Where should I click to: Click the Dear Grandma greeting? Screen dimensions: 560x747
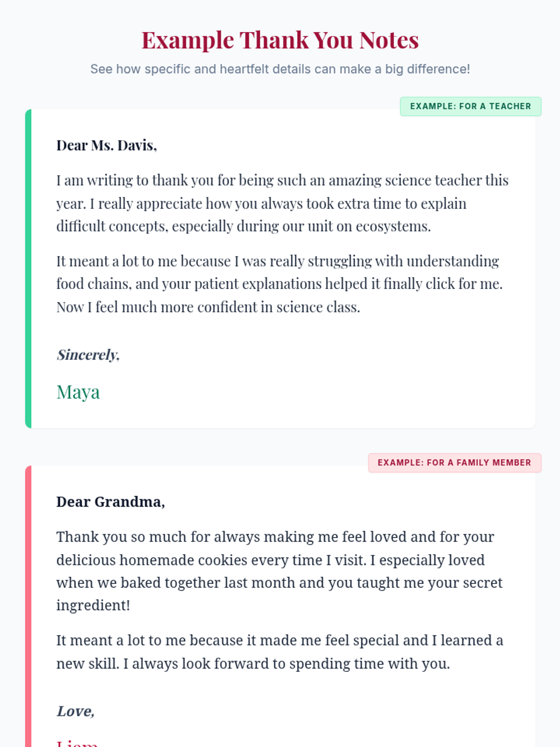(x=111, y=502)
